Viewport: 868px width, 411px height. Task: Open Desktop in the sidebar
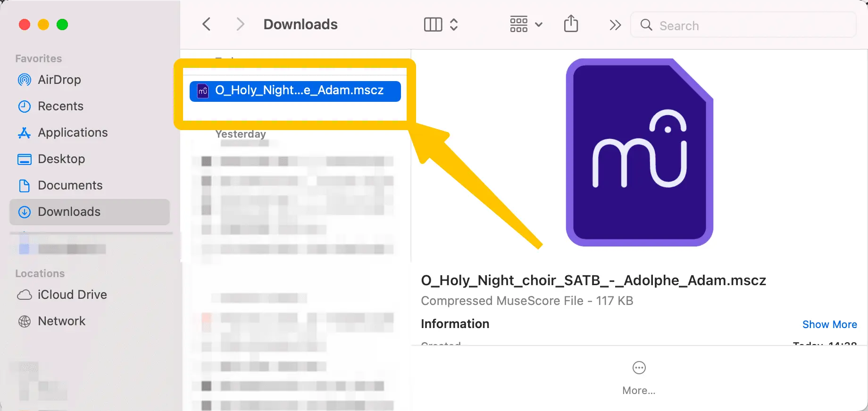click(90, 159)
